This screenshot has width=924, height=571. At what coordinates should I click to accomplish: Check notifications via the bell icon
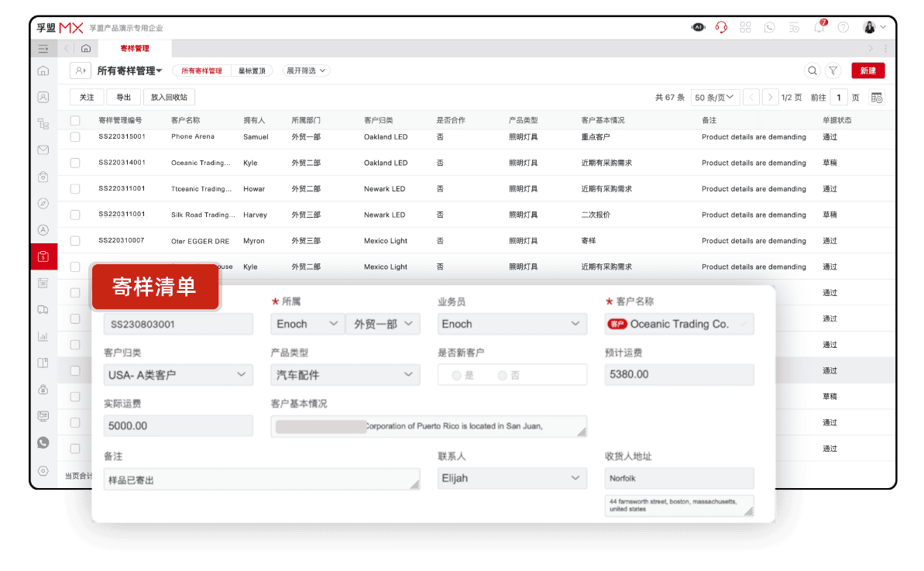(819, 27)
